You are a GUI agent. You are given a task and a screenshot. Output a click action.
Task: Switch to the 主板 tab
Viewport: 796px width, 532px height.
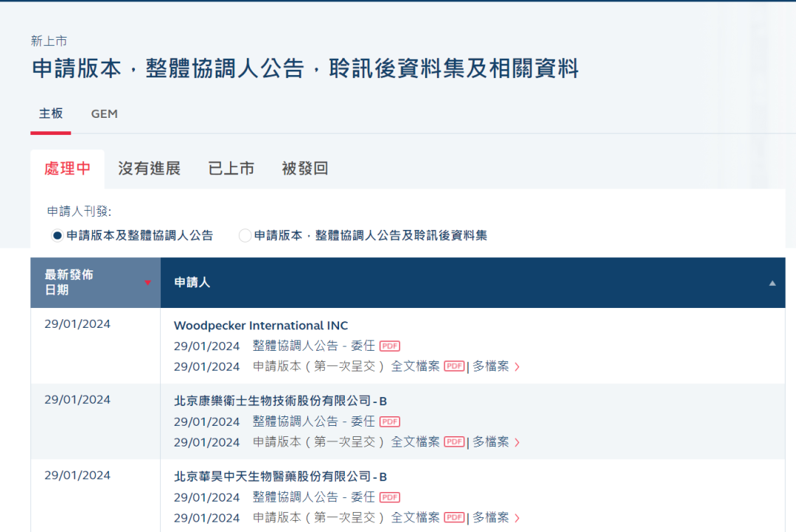pos(51,114)
